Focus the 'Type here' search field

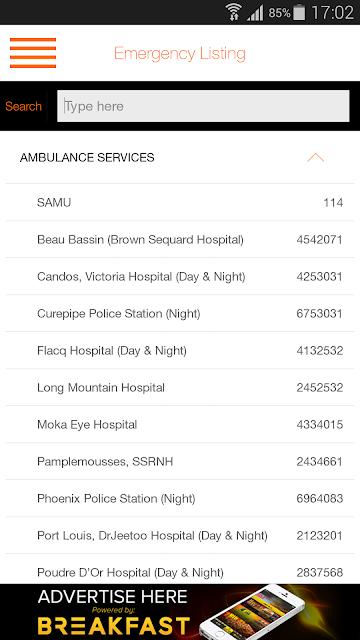(x=203, y=106)
